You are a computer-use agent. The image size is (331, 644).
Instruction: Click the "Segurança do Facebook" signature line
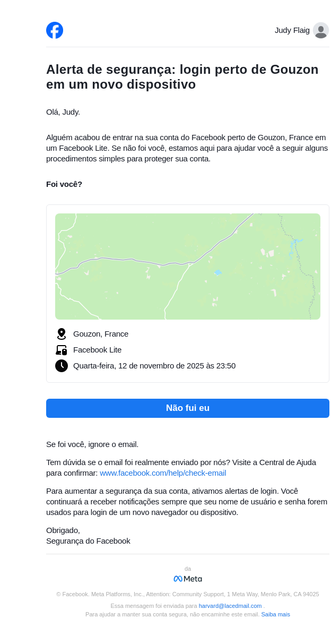pos(88,541)
